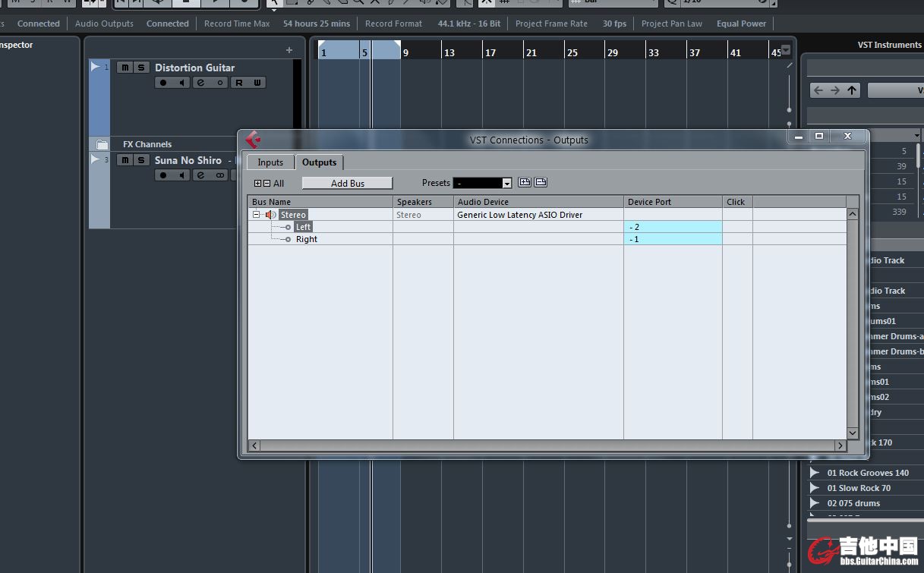Click the Stereo bus speaker icon
The height and width of the screenshot is (573, 924).
(270, 215)
